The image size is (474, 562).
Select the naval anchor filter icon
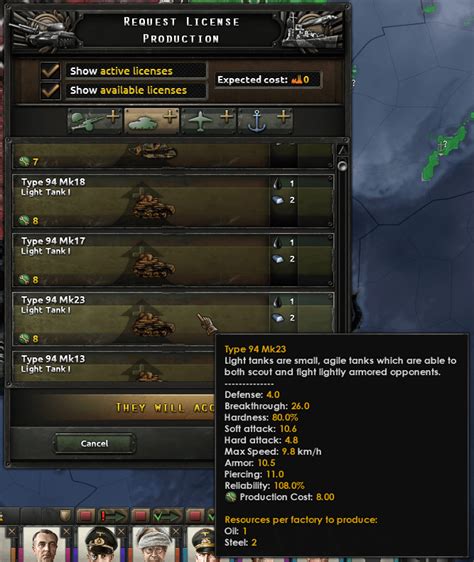[x=265, y=121]
